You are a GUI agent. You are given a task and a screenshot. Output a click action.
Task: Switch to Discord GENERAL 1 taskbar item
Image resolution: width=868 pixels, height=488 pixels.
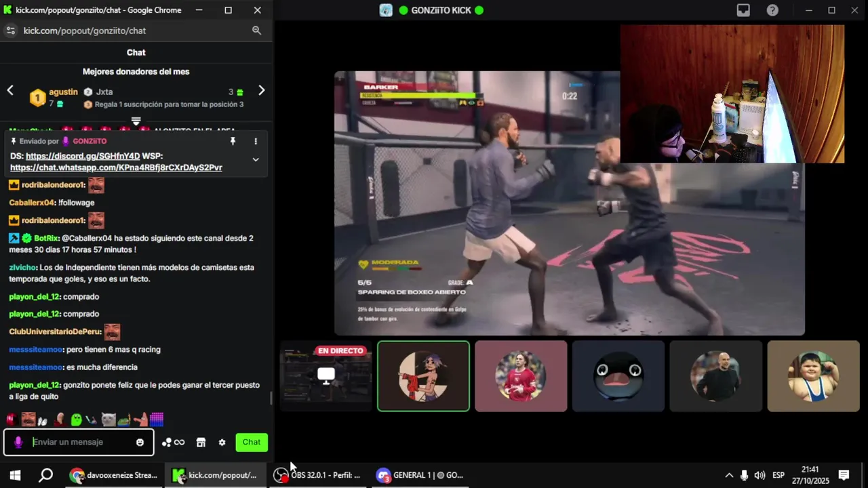point(420,475)
